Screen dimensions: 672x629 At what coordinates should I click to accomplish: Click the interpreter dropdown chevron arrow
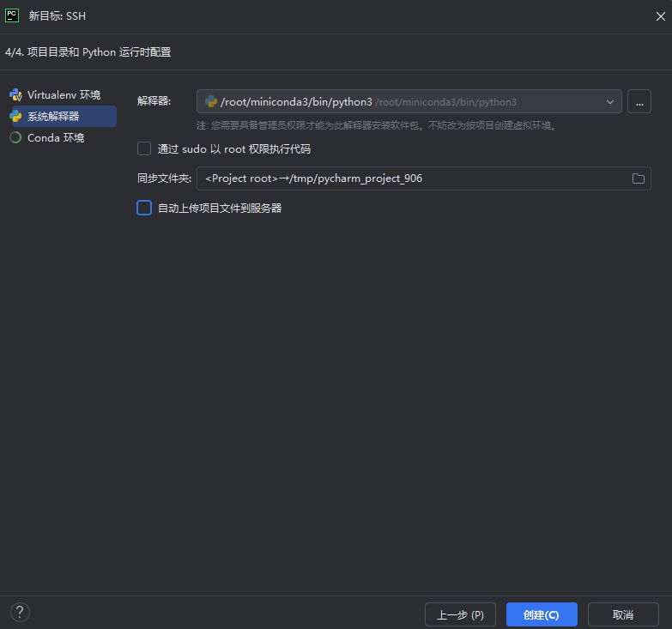pyautogui.click(x=610, y=102)
